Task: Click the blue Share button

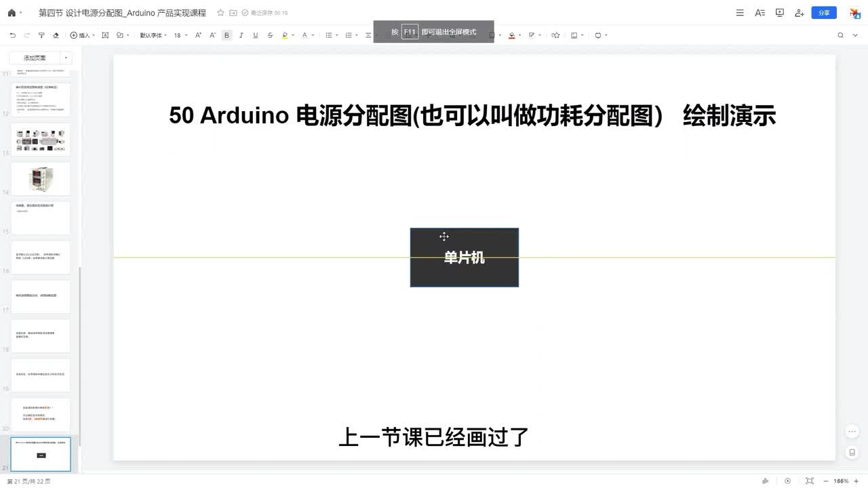Action: pyautogui.click(x=824, y=13)
